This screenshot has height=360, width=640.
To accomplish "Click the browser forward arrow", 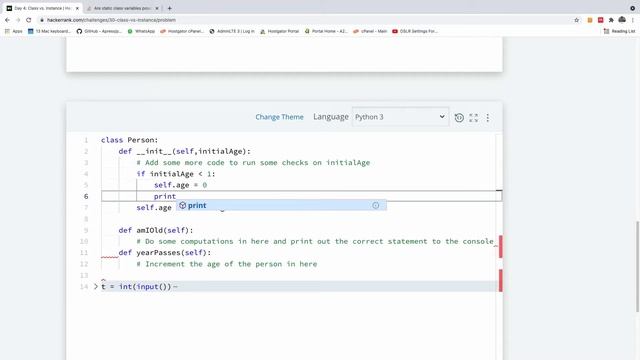I will coord(18,20).
